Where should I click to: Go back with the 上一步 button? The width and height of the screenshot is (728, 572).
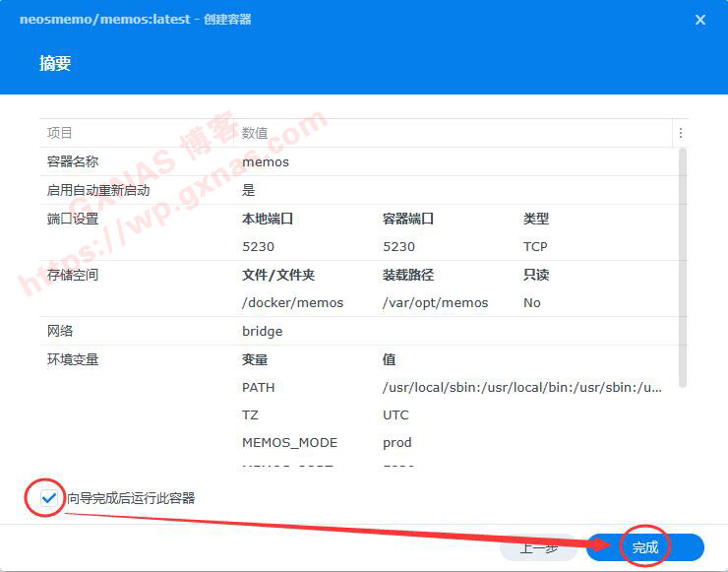point(538,547)
